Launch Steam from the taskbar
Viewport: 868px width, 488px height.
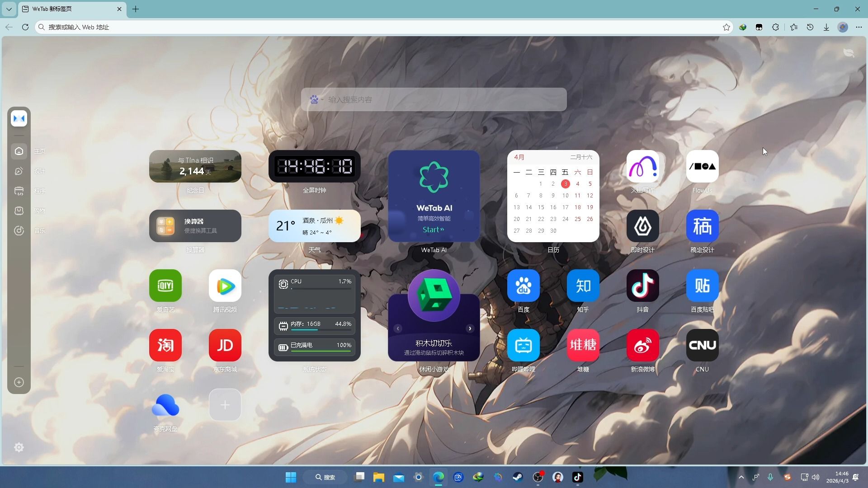[518, 477]
